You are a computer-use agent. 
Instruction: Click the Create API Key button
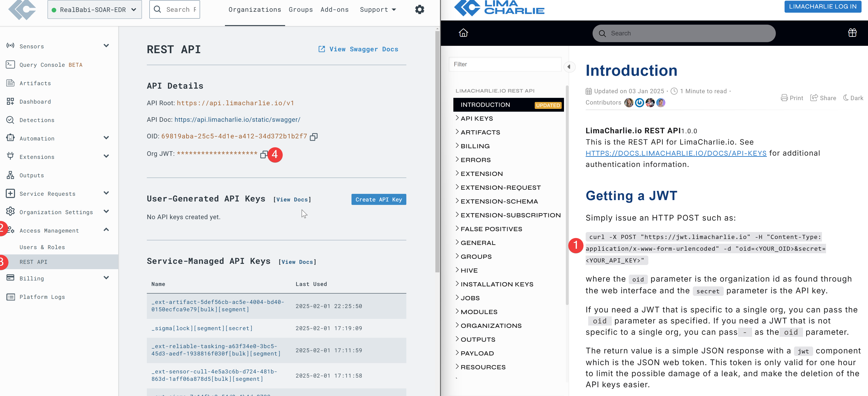click(x=379, y=200)
